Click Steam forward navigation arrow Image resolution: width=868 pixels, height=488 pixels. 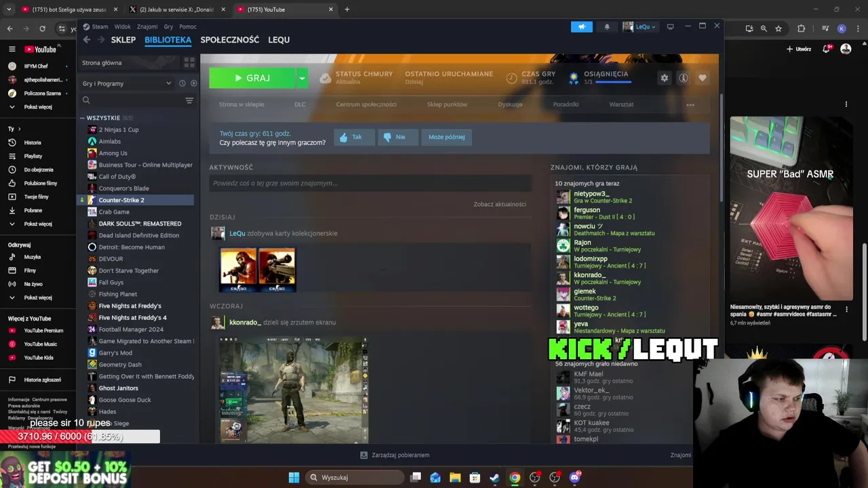[x=101, y=40]
